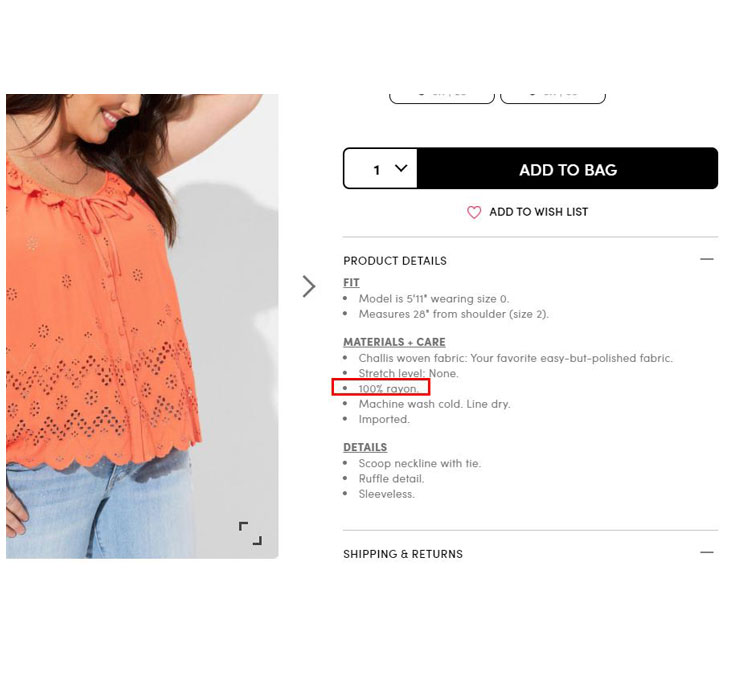Click the quantity chevron down arrow
The height and width of the screenshot is (679, 750).
pyautogui.click(x=401, y=168)
